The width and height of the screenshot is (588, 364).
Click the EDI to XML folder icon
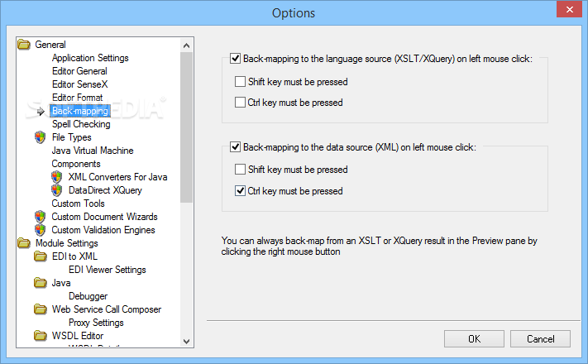tap(41, 256)
